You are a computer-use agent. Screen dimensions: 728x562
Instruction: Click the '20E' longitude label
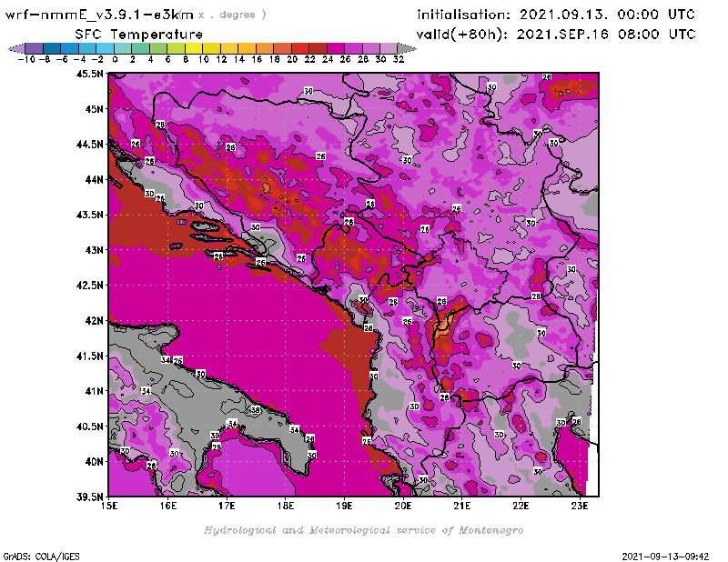pos(403,506)
